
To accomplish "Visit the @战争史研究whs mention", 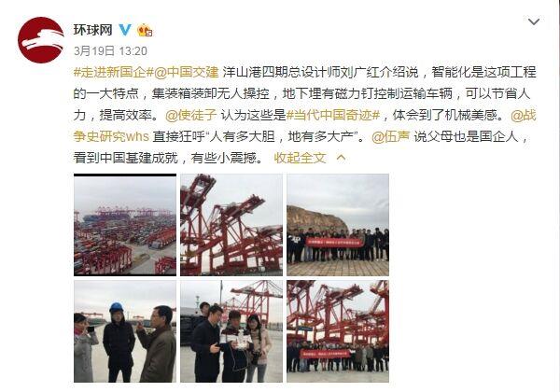I will (304, 126).
